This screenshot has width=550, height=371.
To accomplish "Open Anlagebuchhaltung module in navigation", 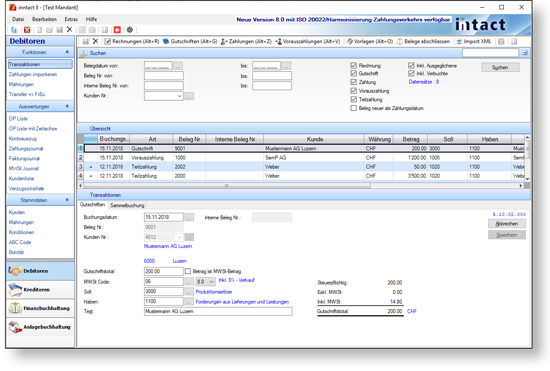I will [x=40, y=327].
